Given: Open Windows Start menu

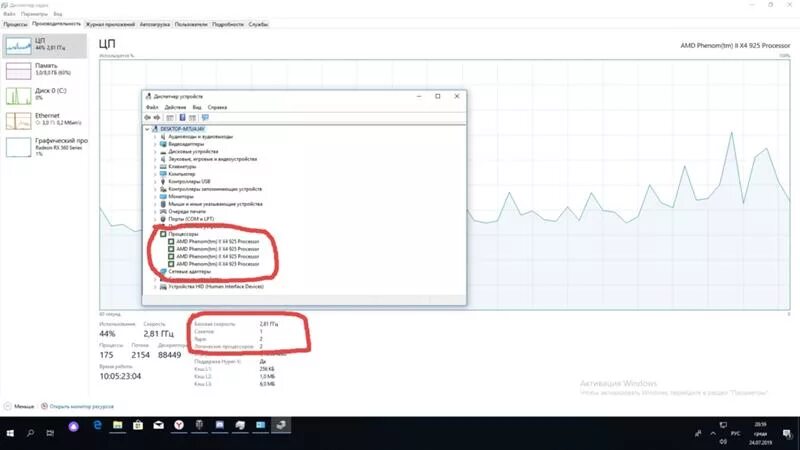Looking at the screenshot, I should [x=10, y=433].
